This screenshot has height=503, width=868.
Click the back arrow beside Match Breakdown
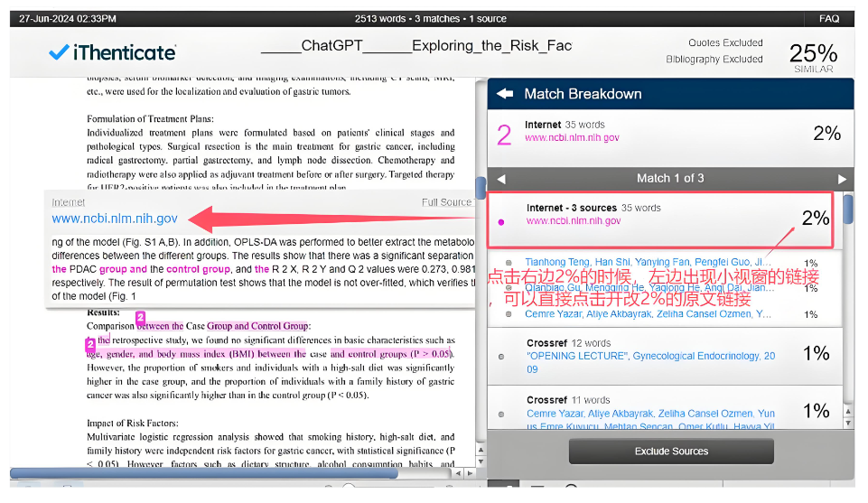504,94
